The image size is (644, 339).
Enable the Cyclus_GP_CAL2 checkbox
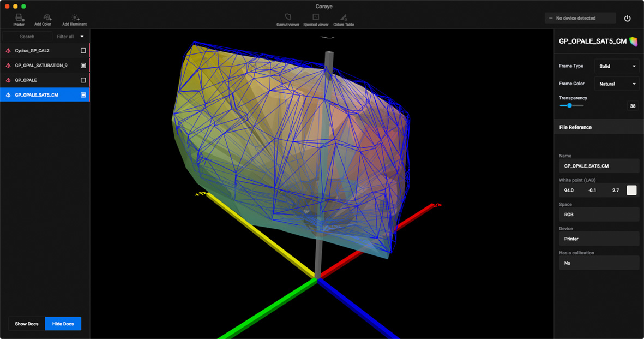click(x=83, y=50)
